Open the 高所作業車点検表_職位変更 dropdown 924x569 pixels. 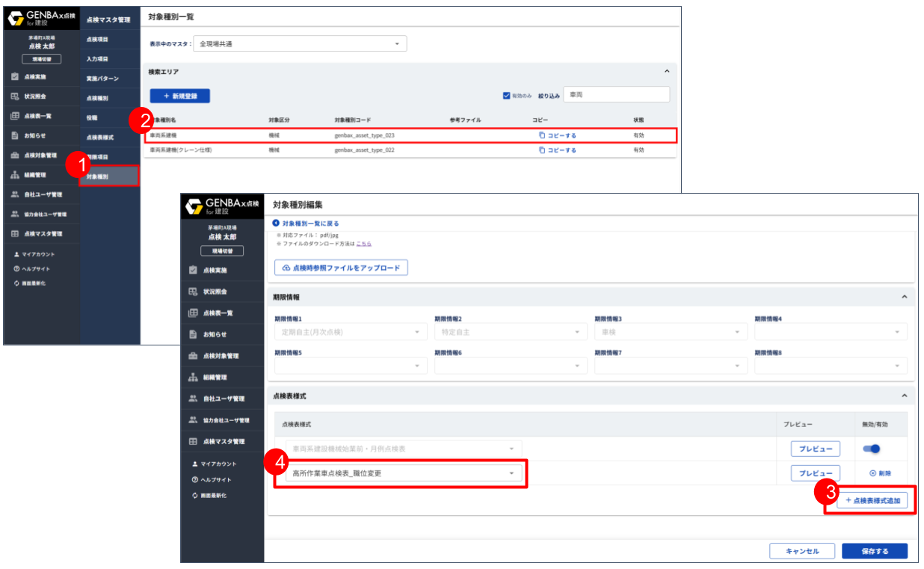click(x=400, y=473)
